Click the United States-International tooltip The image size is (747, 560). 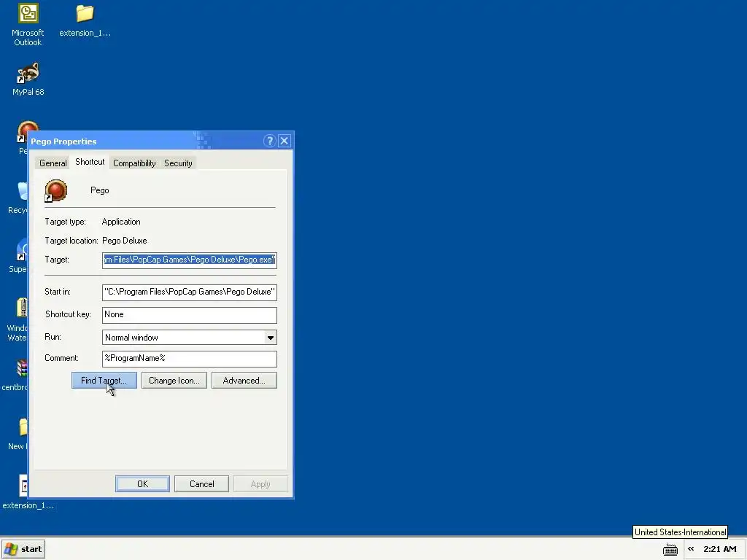tap(680, 532)
